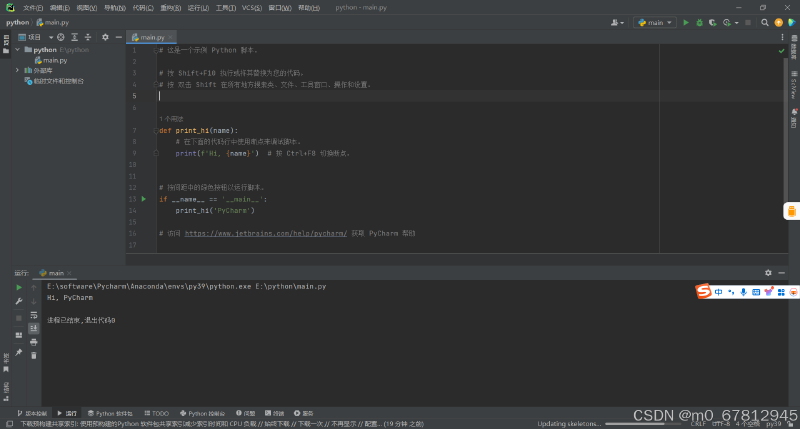Close the main tab in the Run panel
Viewport: 800px width, 429px height.
[x=69, y=273]
